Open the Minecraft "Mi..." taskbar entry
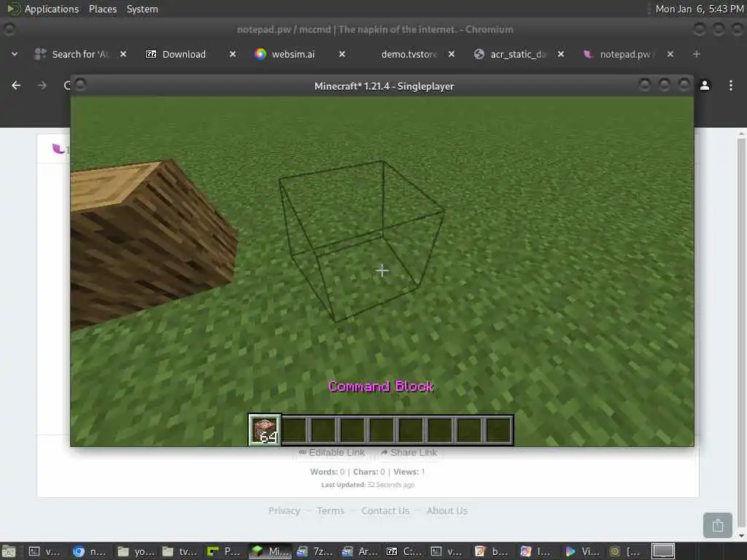Image resolution: width=747 pixels, height=560 pixels. pyautogui.click(x=269, y=551)
